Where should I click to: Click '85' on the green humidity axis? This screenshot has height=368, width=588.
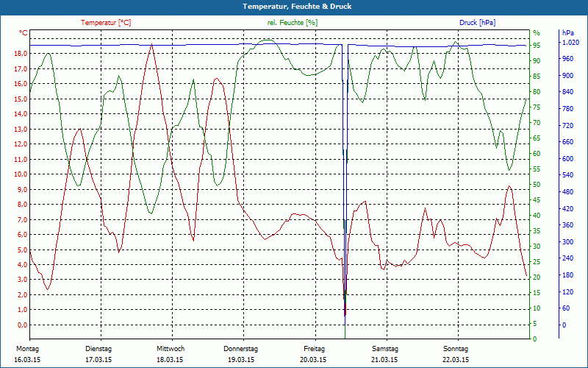pyautogui.click(x=537, y=77)
